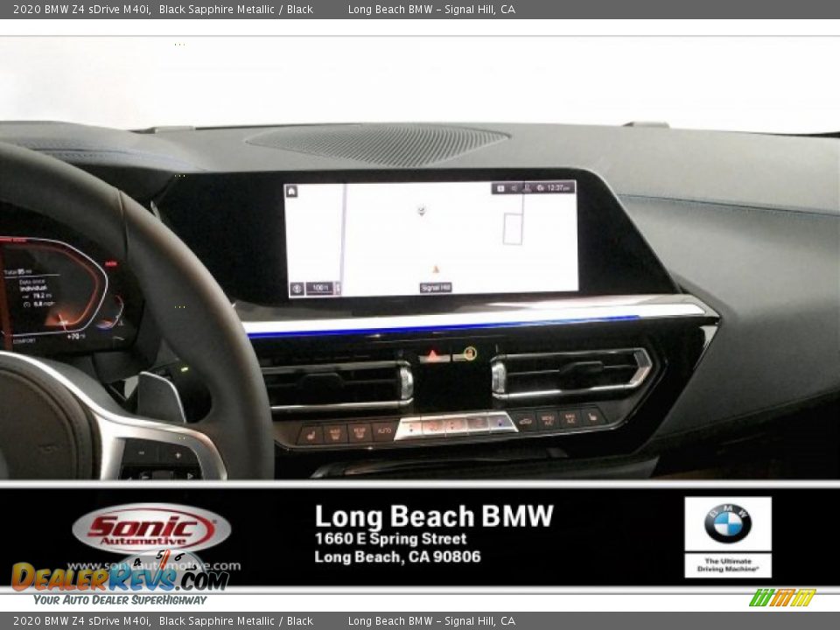
Task: Open the driver profile status icon
Action: pos(527,189)
